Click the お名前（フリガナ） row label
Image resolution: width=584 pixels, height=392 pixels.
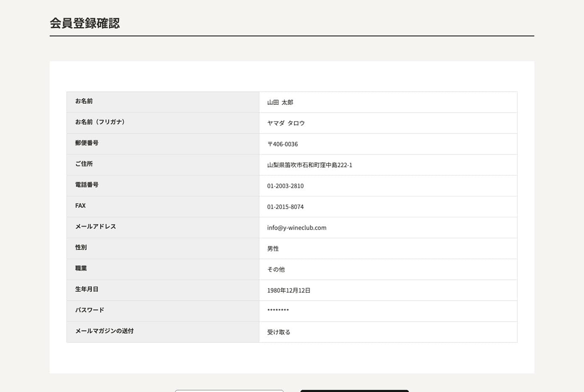(x=100, y=122)
